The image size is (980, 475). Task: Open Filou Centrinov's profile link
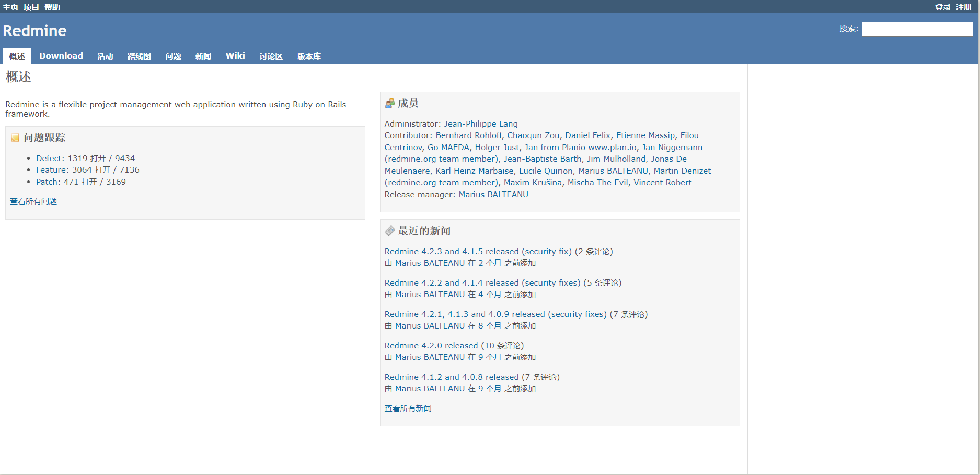[689, 135]
